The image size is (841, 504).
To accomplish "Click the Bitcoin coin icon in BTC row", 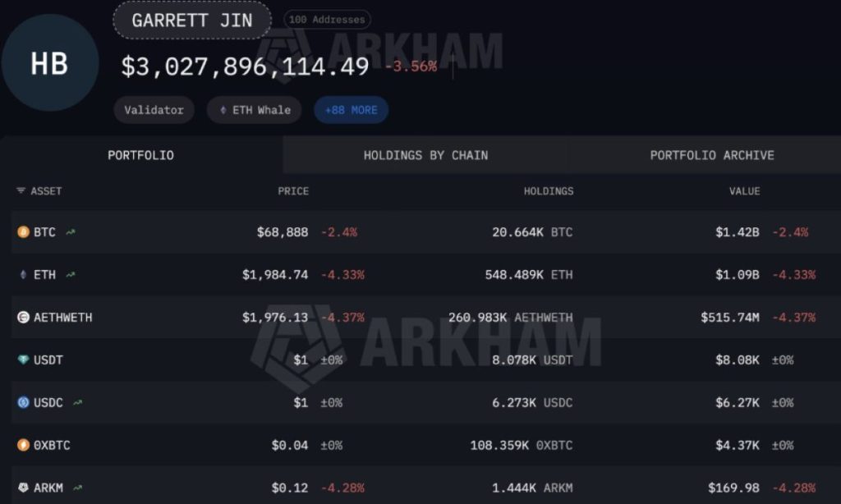I will coord(23,232).
